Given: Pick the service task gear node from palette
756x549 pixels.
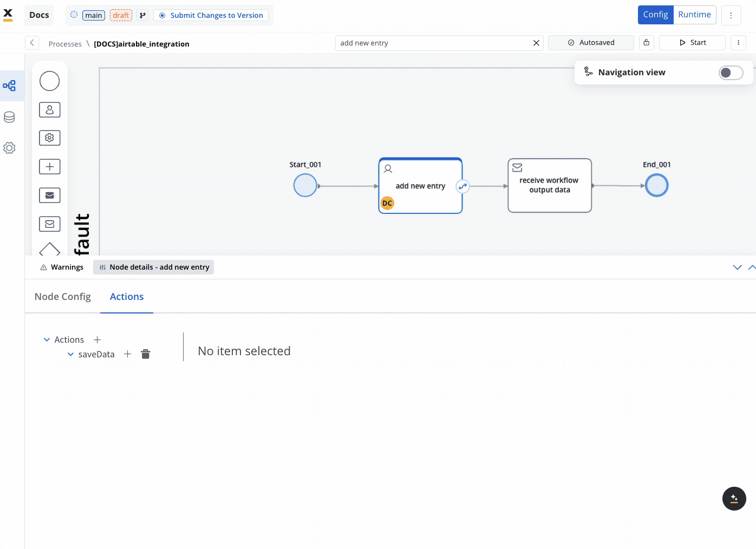Looking at the screenshot, I should click(x=50, y=138).
